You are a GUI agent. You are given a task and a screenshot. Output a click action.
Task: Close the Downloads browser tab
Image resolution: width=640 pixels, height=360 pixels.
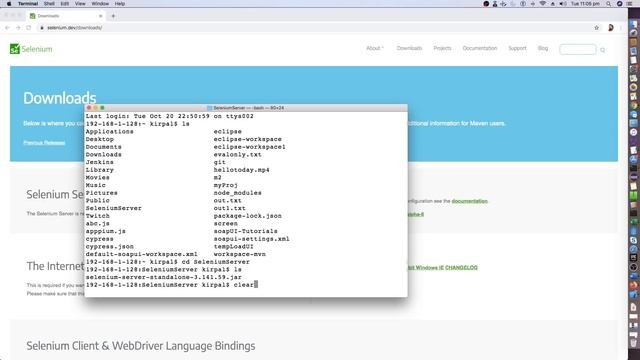(100, 16)
